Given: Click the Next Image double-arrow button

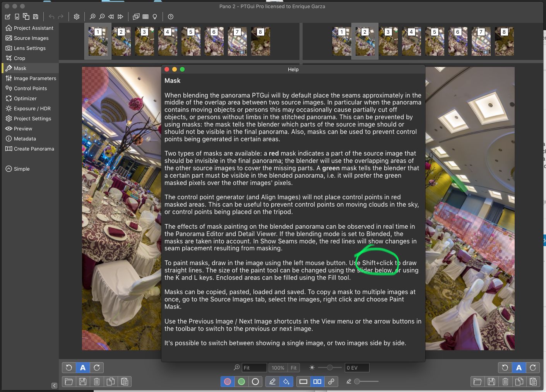Looking at the screenshot, I should (x=120, y=17).
